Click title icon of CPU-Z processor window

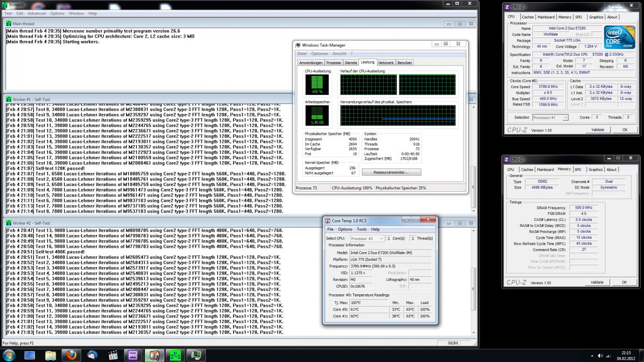point(507,7)
